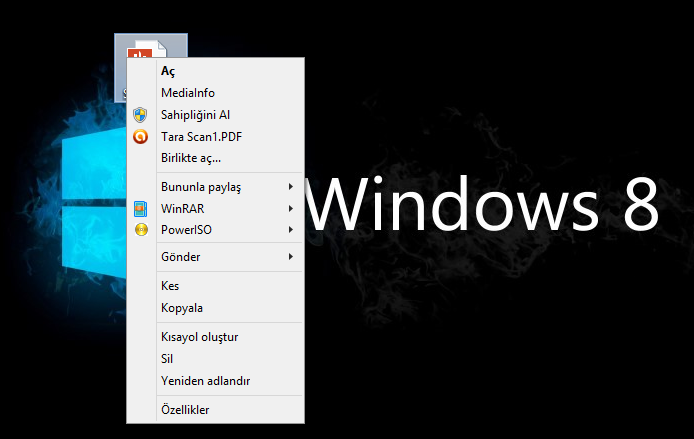Image resolution: width=694 pixels, height=439 pixels.
Task: Choose Kes to cut the file
Action: [x=216, y=286]
